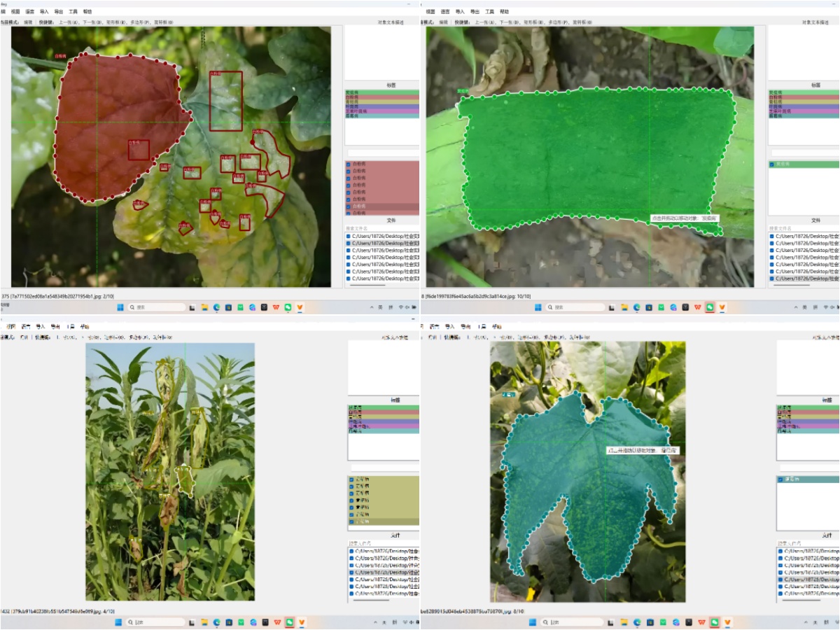Open 视图 menu in top-left window
The width and height of the screenshot is (840, 630).
pyautogui.click(x=15, y=12)
